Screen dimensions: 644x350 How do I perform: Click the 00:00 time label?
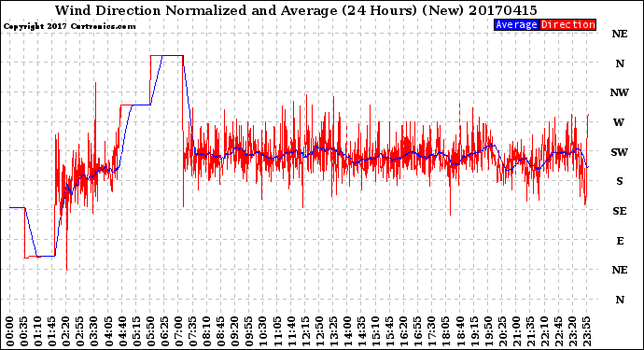point(10,331)
